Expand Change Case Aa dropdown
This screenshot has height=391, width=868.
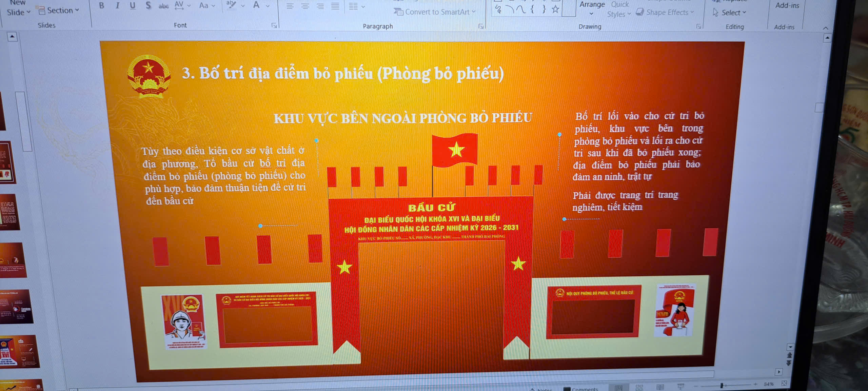[207, 5]
